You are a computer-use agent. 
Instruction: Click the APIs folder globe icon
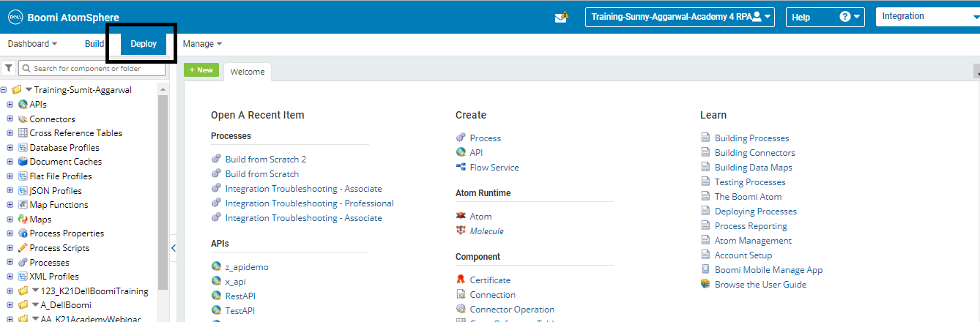[23, 105]
